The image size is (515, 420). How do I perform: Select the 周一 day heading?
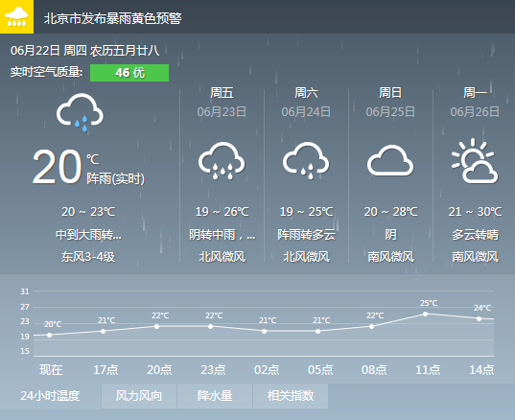(475, 93)
